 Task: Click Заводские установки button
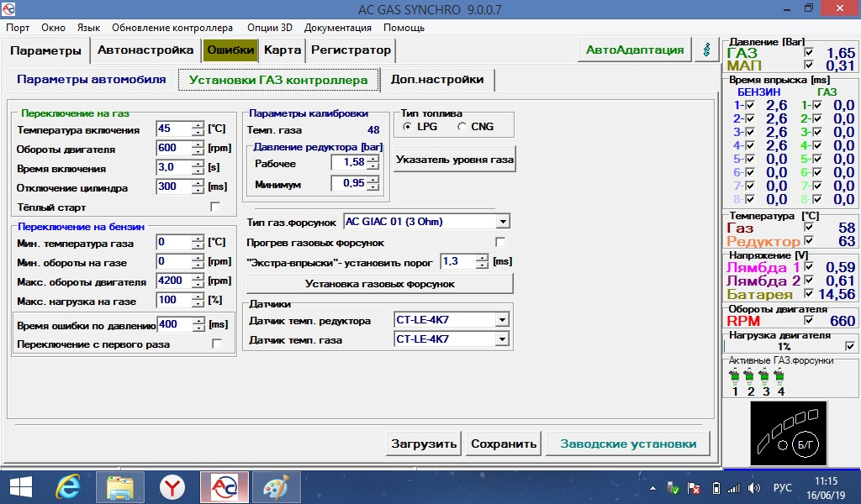tap(628, 444)
